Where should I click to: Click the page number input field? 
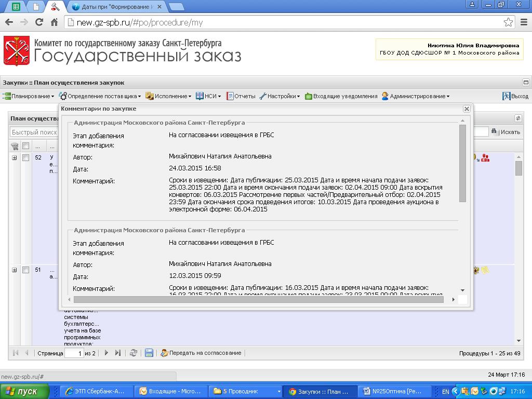74,353
